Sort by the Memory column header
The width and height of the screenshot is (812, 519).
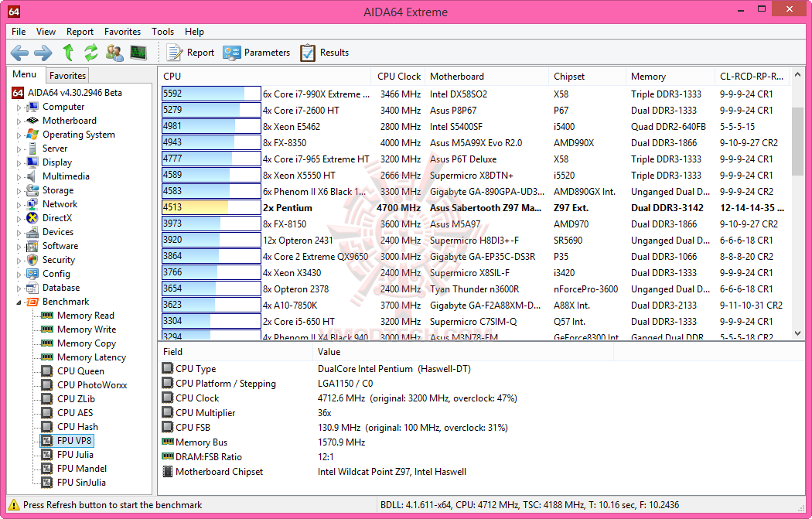click(670, 76)
